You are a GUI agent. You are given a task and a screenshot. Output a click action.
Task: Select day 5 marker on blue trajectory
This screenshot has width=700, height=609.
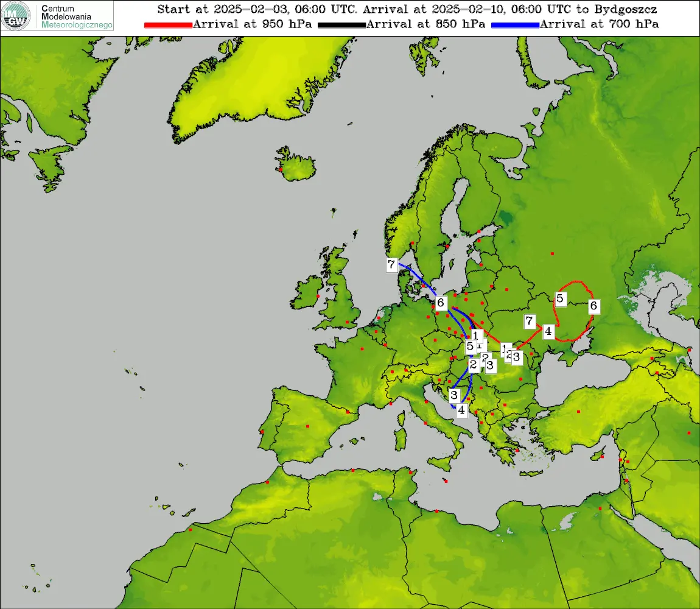470,347
